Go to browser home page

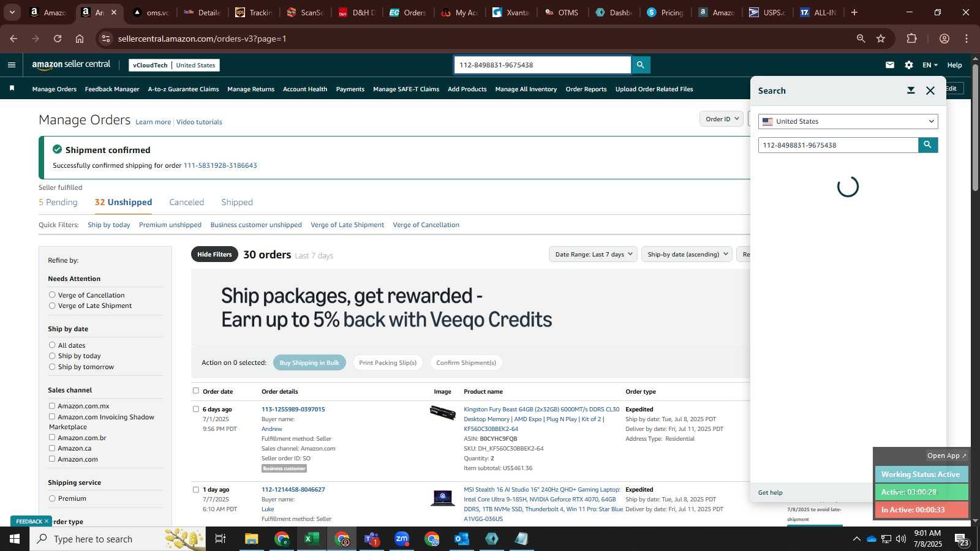click(80, 39)
